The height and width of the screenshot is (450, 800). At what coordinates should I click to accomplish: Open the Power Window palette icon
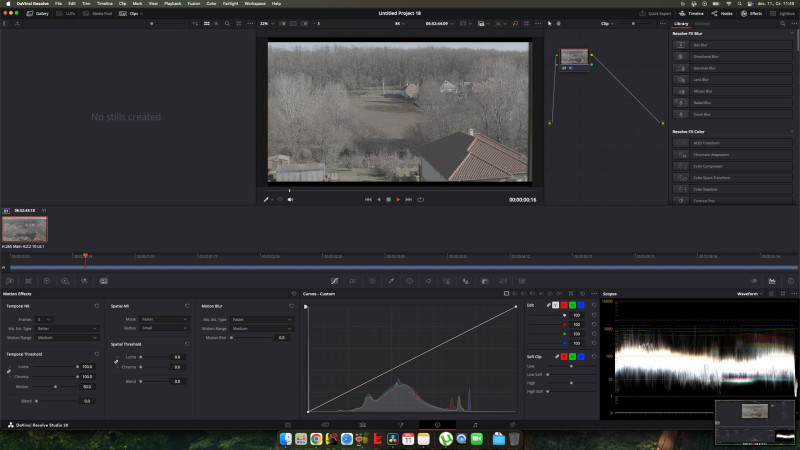click(410, 281)
